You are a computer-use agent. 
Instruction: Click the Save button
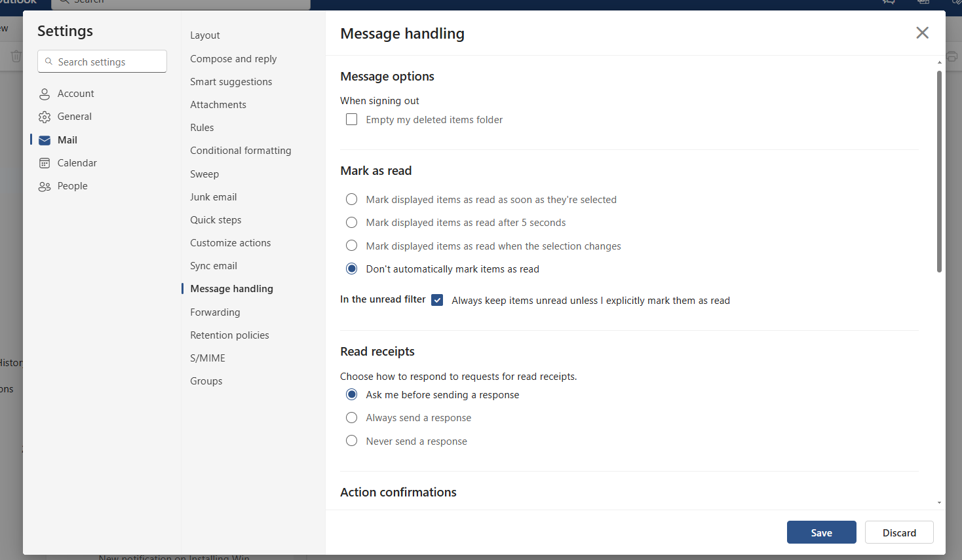(x=821, y=532)
